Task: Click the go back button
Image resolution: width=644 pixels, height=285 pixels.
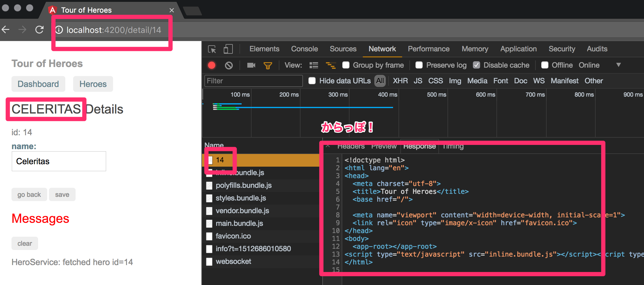Action: (29, 194)
